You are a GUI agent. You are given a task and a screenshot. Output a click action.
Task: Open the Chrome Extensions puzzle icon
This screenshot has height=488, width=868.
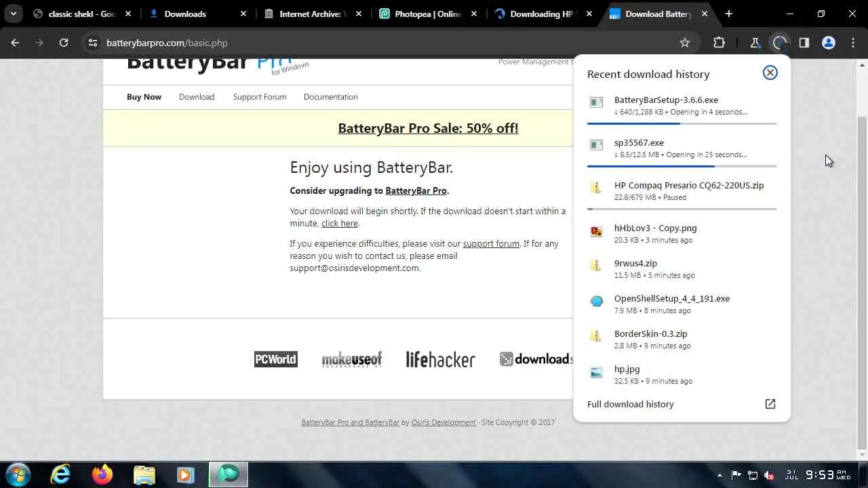point(719,43)
